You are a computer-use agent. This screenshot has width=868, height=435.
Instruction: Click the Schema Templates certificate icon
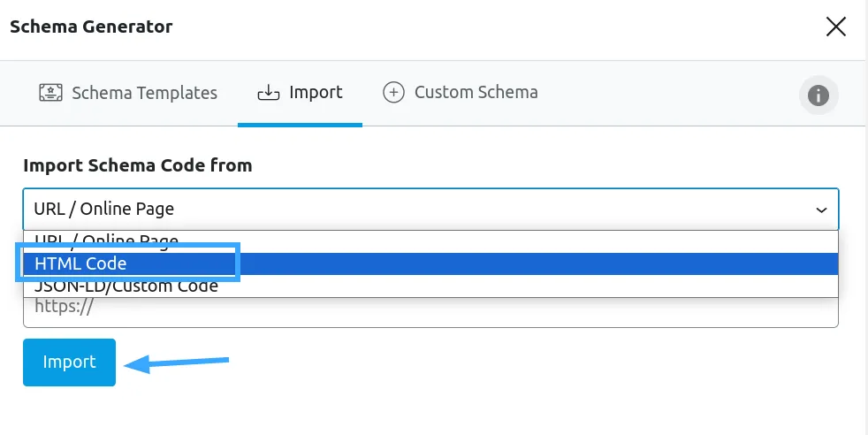click(50, 93)
